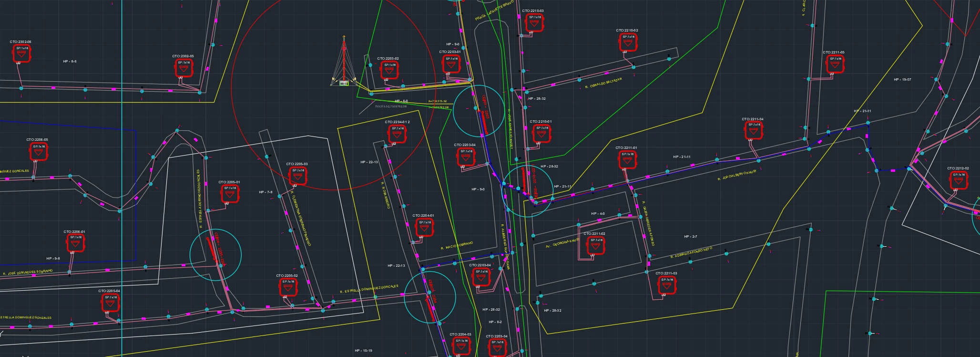Screen dimensions: 980x357
Task: Select the 'HP - 4-0' label
Action: 598,214
